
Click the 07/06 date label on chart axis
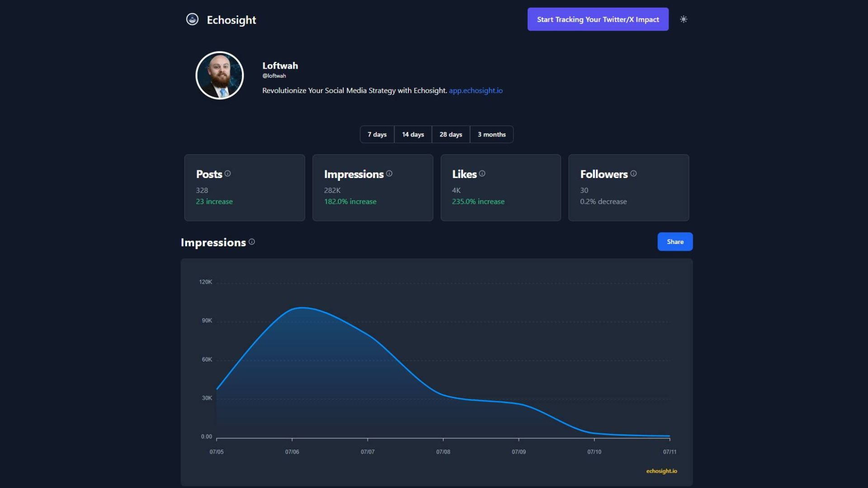click(x=292, y=452)
